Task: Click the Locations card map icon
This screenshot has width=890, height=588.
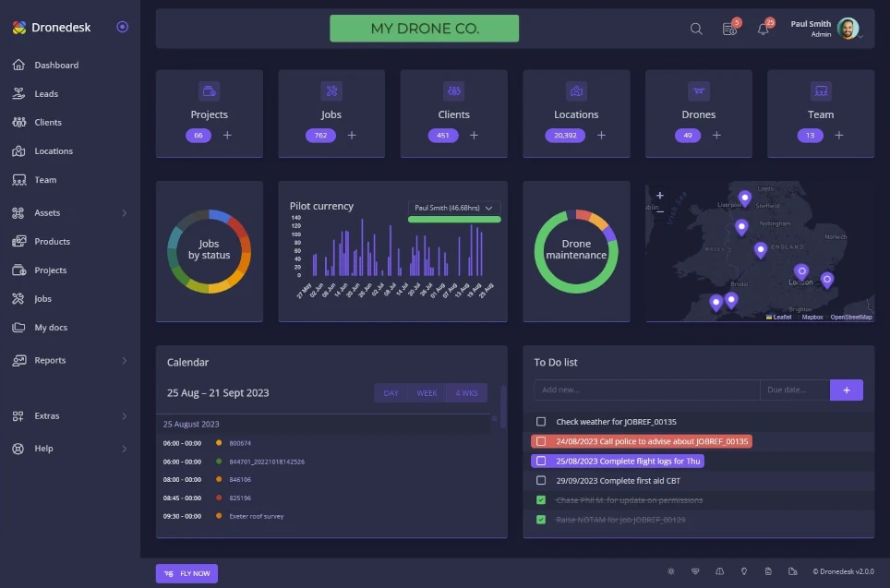Action: coord(576,90)
